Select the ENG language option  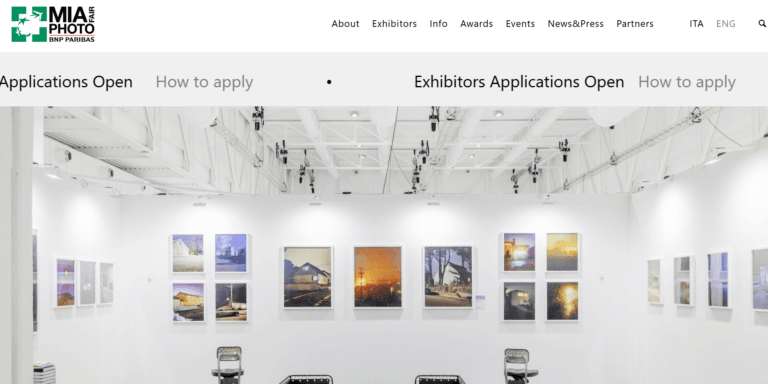pyautogui.click(x=725, y=24)
